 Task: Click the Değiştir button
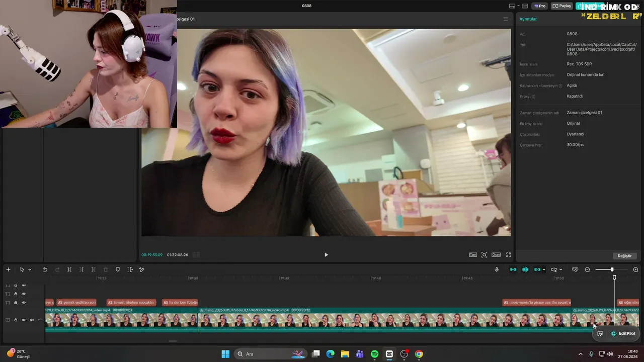tap(624, 256)
